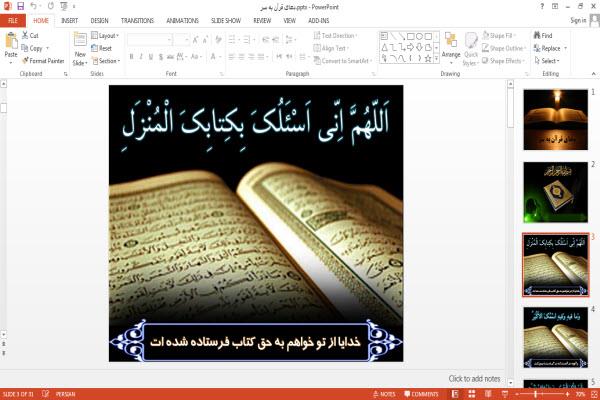The width and height of the screenshot is (600, 400).
Task: Select the right arrow shape in the shapes gallery
Action: click(x=411, y=47)
